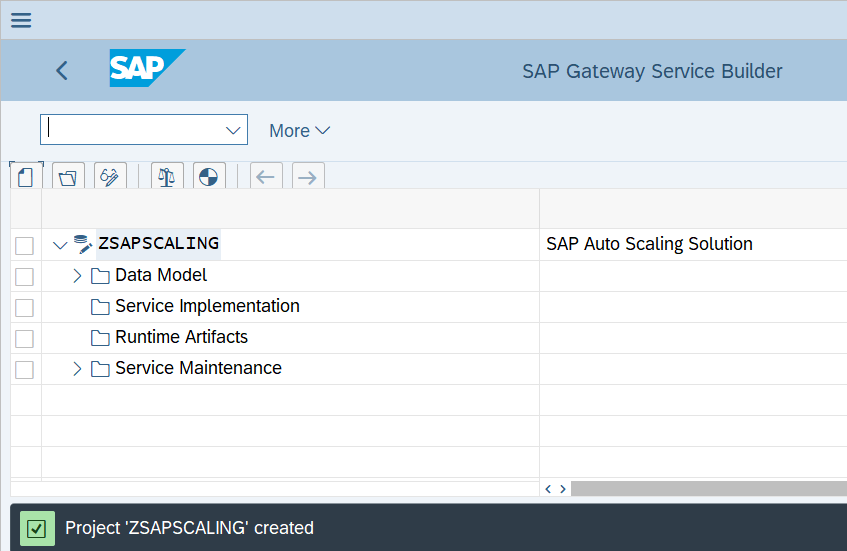The image size is (847, 551).
Task: Click the SAP logo
Action: tap(147, 68)
